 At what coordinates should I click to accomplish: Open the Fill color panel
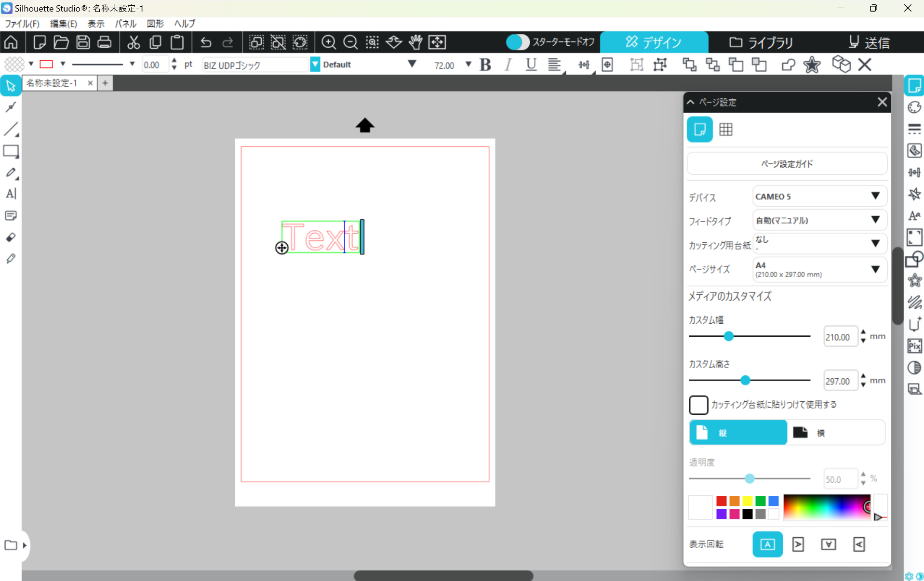[914, 107]
